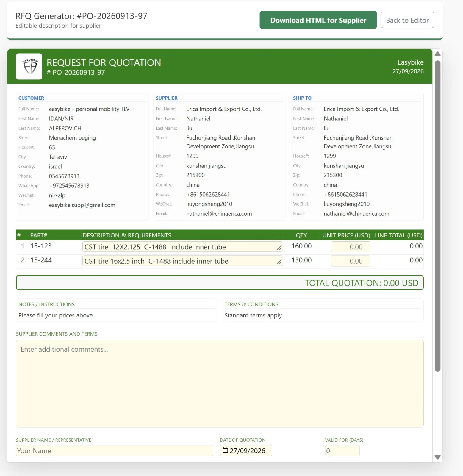Click the Please fill your prices above note
This screenshot has height=476, width=463.
(x=56, y=315)
